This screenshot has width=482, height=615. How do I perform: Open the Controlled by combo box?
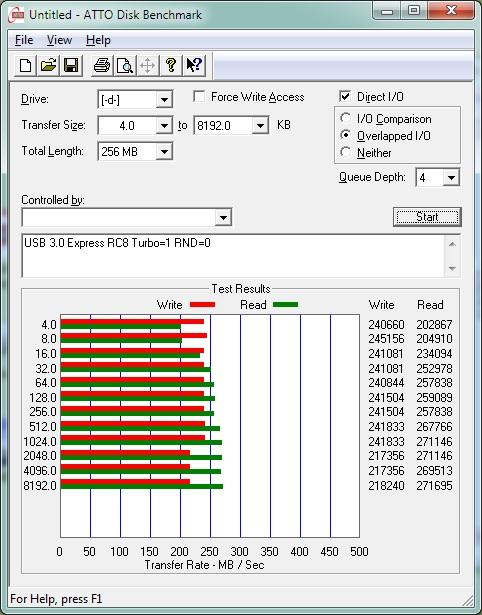pos(127,217)
